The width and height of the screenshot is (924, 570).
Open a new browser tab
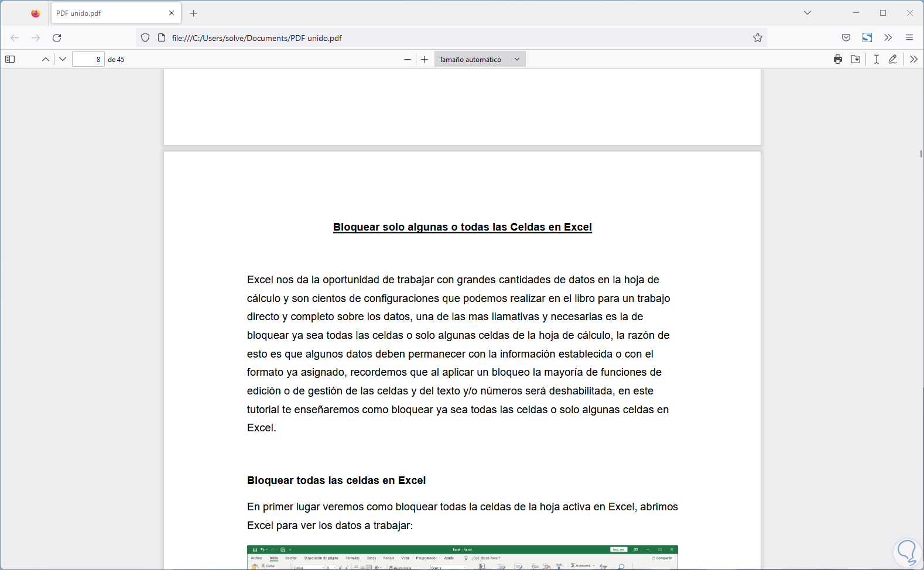(194, 13)
